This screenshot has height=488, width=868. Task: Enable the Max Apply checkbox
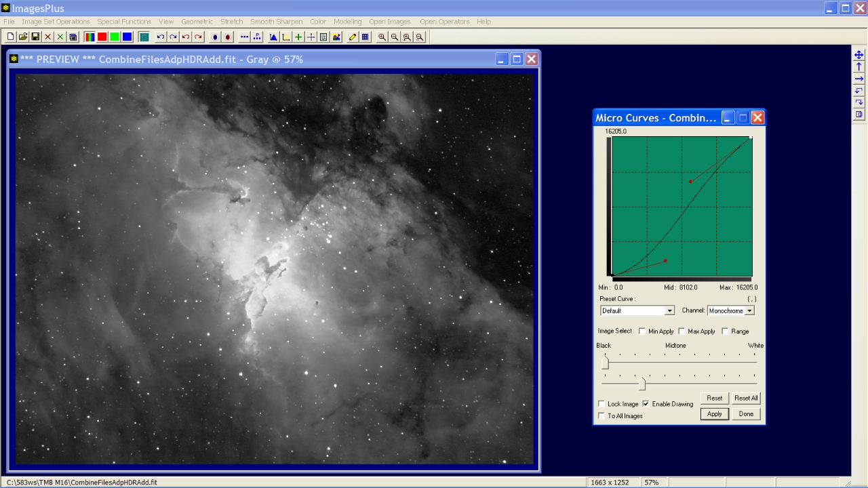(x=682, y=331)
